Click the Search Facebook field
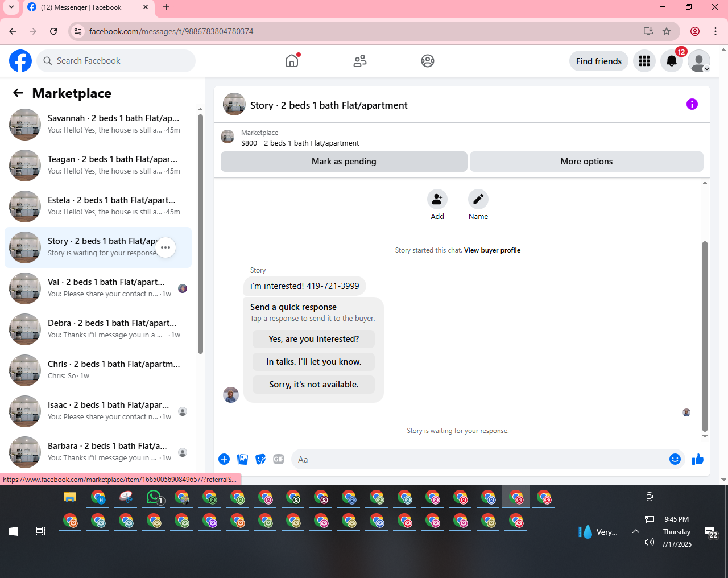The image size is (728, 578). (116, 61)
